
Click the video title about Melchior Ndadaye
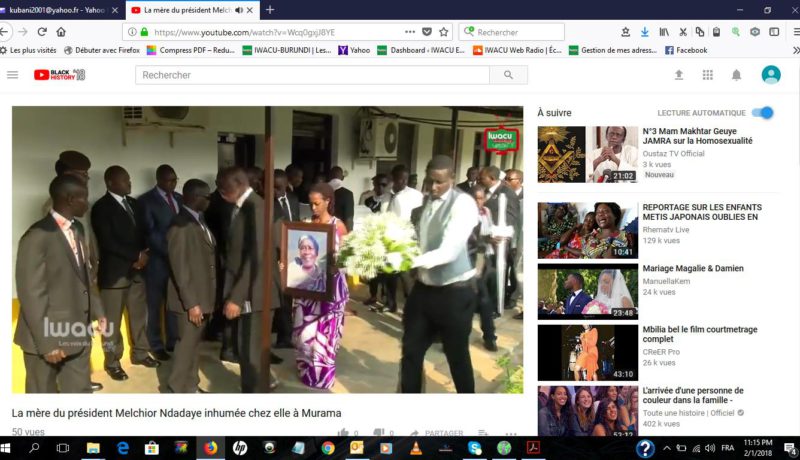click(177, 413)
